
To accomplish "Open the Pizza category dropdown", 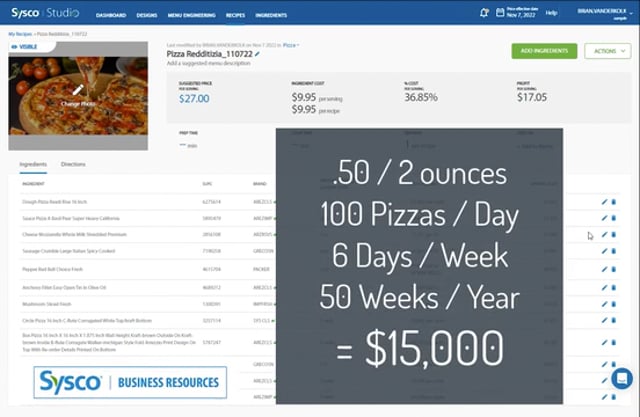I will click(x=291, y=45).
